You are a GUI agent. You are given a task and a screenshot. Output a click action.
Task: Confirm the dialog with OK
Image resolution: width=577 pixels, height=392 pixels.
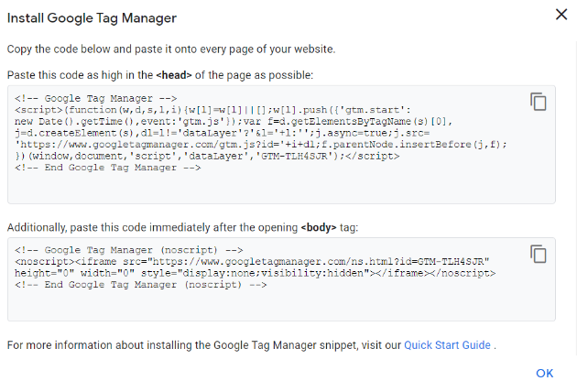(545, 374)
